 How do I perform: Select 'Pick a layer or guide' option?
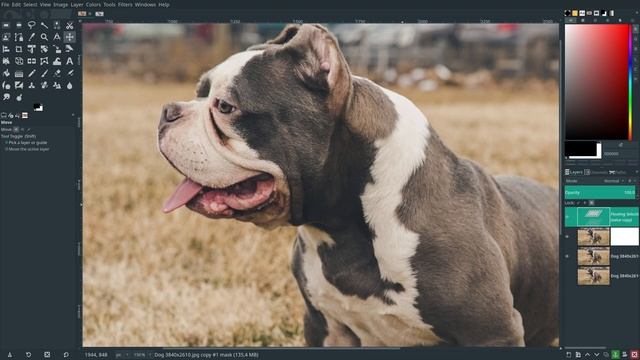click(27, 143)
